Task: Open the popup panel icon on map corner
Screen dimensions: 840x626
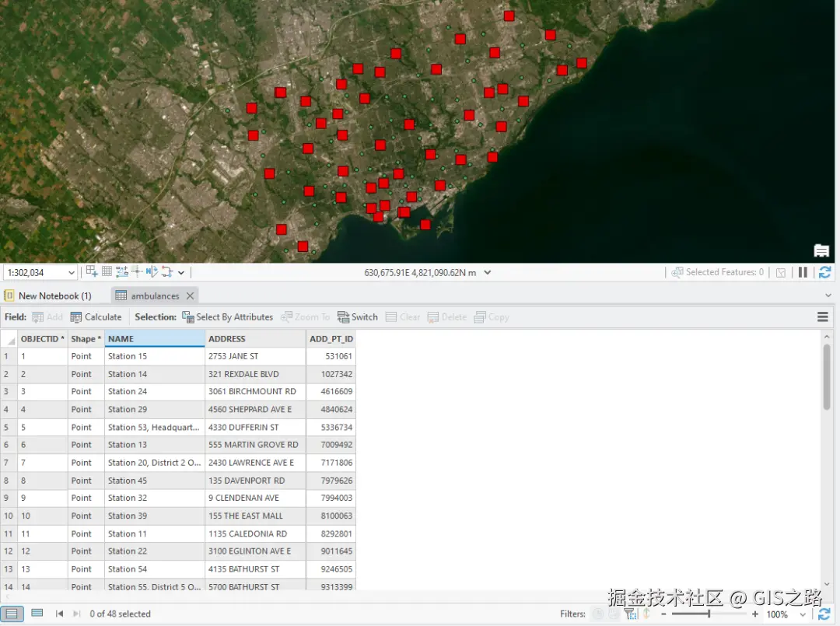Action: point(821,250)
